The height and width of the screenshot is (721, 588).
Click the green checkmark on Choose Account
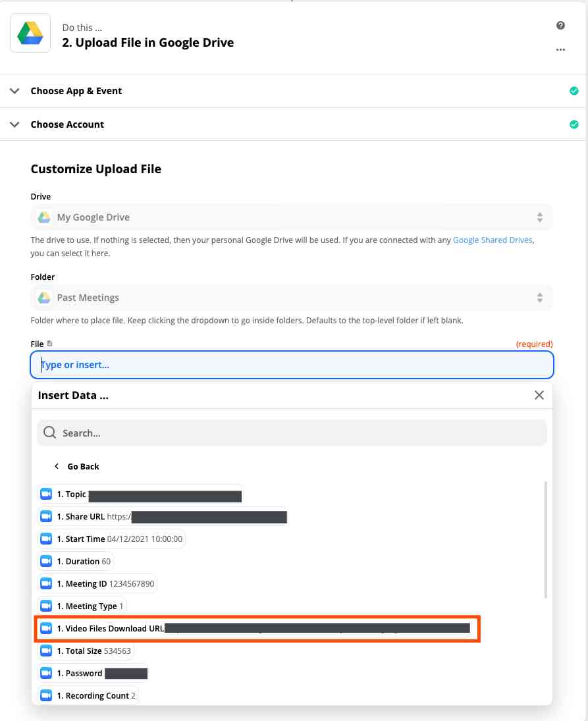click(x=574, y=124)
